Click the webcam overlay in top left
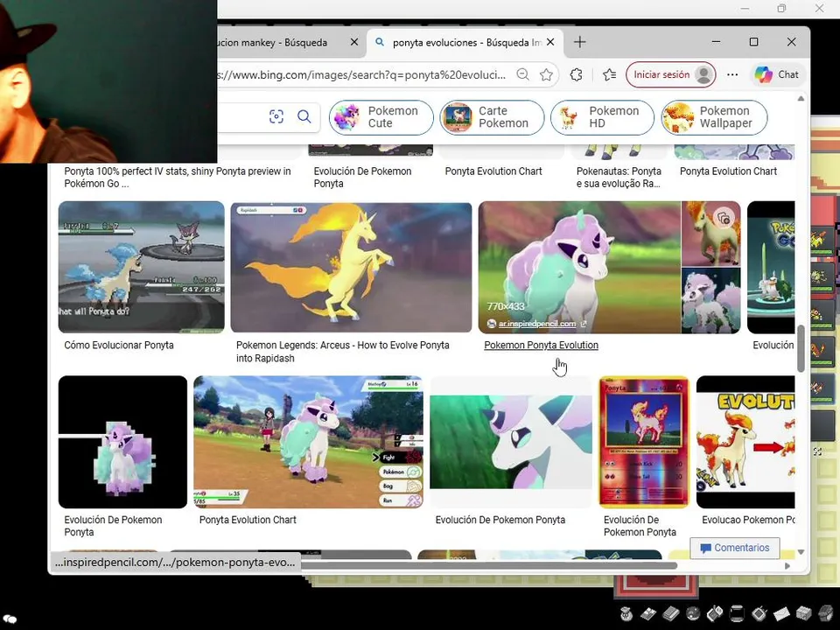The height and width of the screenshot is (630, 840). pos(108,80)
